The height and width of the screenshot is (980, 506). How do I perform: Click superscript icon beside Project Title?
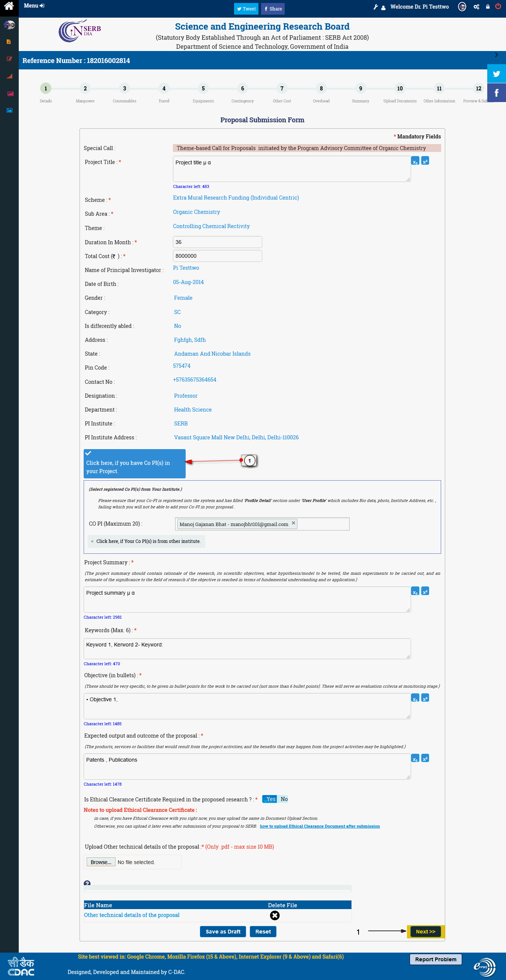tap(425, 161)
